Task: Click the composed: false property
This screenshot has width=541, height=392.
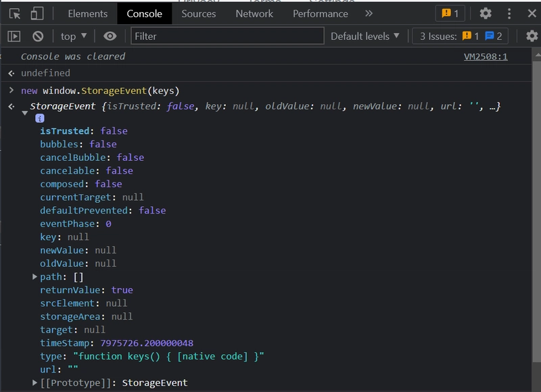Action: [x=81, y=184]
